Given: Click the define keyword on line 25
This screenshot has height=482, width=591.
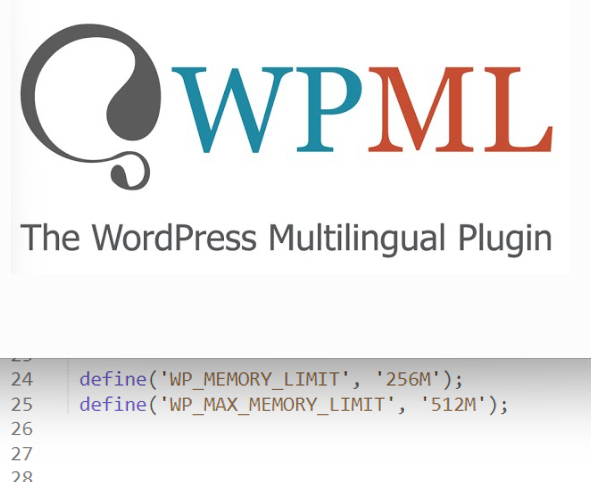Looking at the screenshot, I should tap(113, 404).
